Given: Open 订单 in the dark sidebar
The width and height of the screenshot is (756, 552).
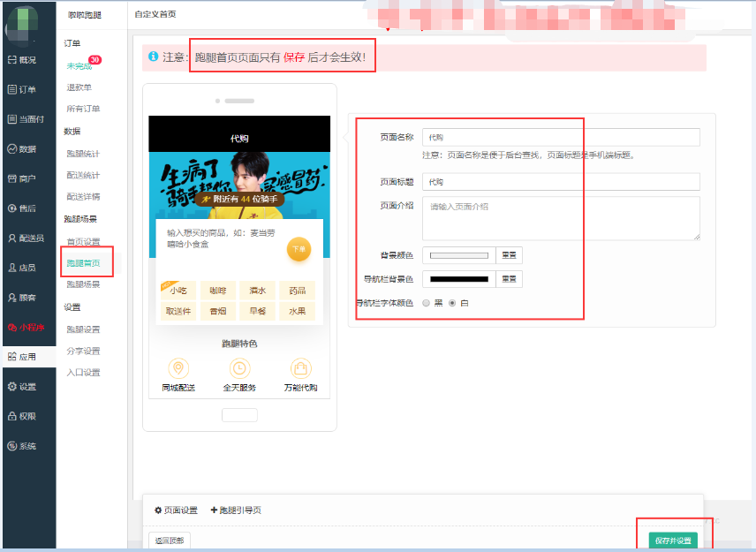Looking at the screenshot, I should [x=22, y=90].
